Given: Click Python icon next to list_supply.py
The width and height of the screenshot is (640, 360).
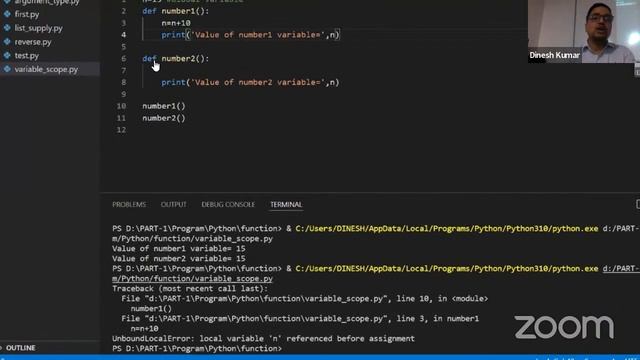Looking at the screenshot, I should pos(7,28).
